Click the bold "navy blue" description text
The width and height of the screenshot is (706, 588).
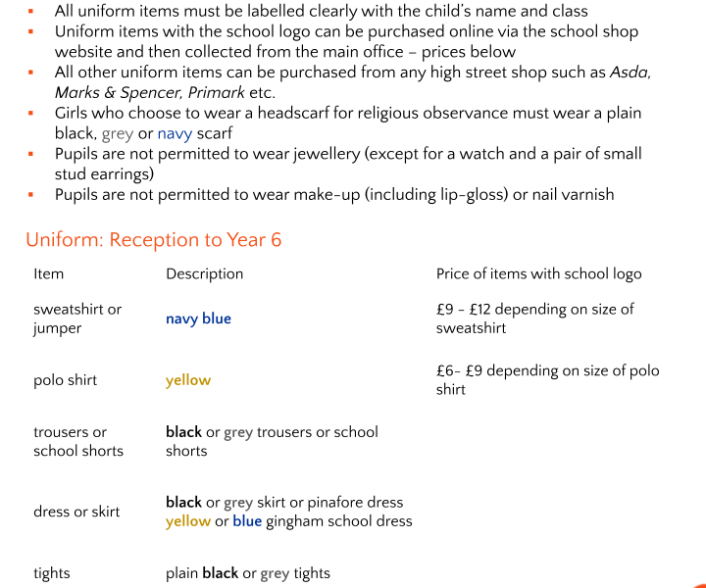point(198,318)
